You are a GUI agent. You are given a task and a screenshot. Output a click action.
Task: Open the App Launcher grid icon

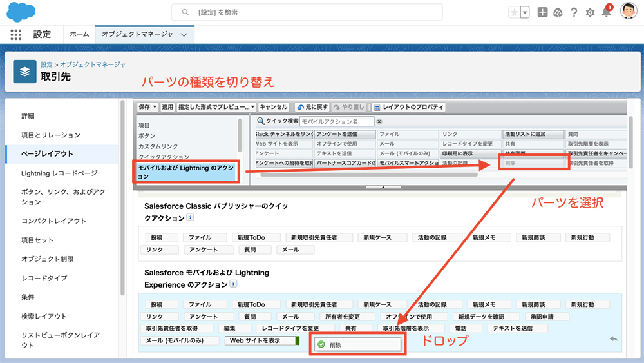click(x=15, y=35)
